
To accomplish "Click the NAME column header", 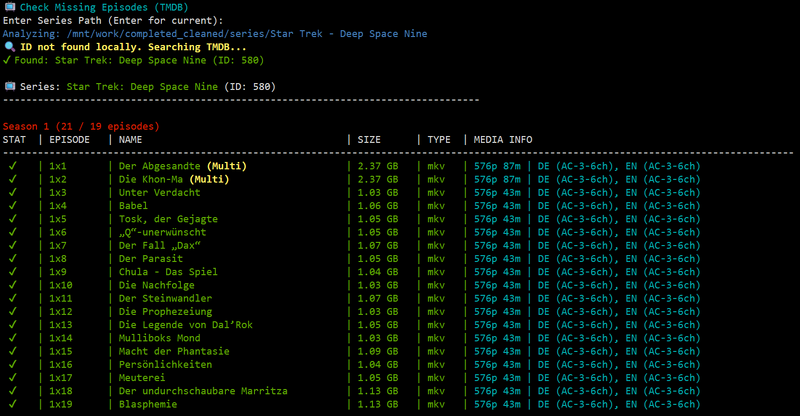I will point(130,140).
